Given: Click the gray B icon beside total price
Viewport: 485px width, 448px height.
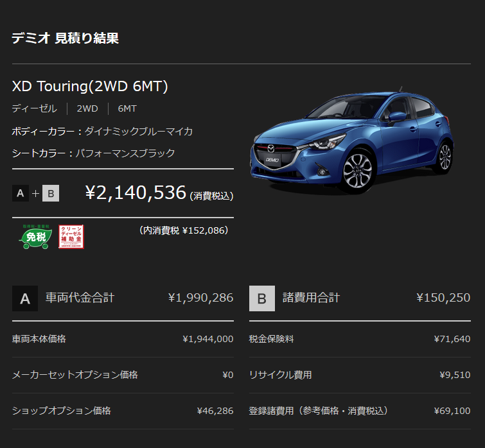Looking at the screenshot, I should click(51, 193).
